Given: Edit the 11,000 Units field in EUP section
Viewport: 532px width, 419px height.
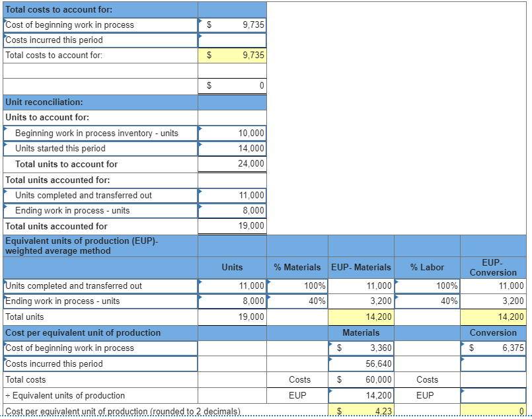Looking at the screenshot, I should (x=232, y=286).
